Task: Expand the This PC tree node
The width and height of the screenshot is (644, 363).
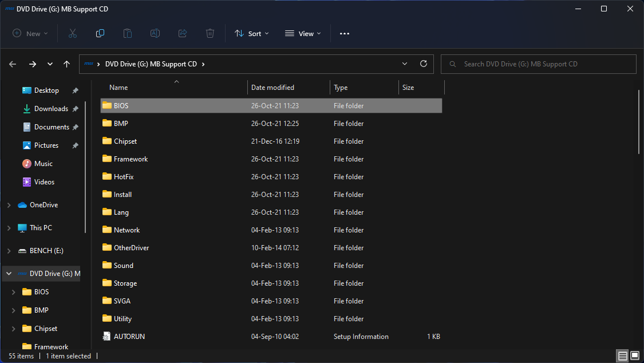Action: [9, 228]
